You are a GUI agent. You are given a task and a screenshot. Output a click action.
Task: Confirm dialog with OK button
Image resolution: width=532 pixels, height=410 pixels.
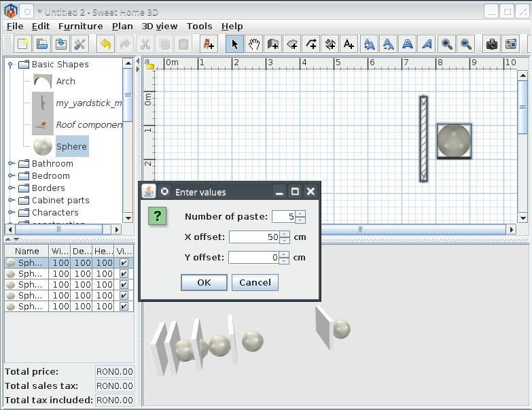pyautogui.click(x=204, y=283)
